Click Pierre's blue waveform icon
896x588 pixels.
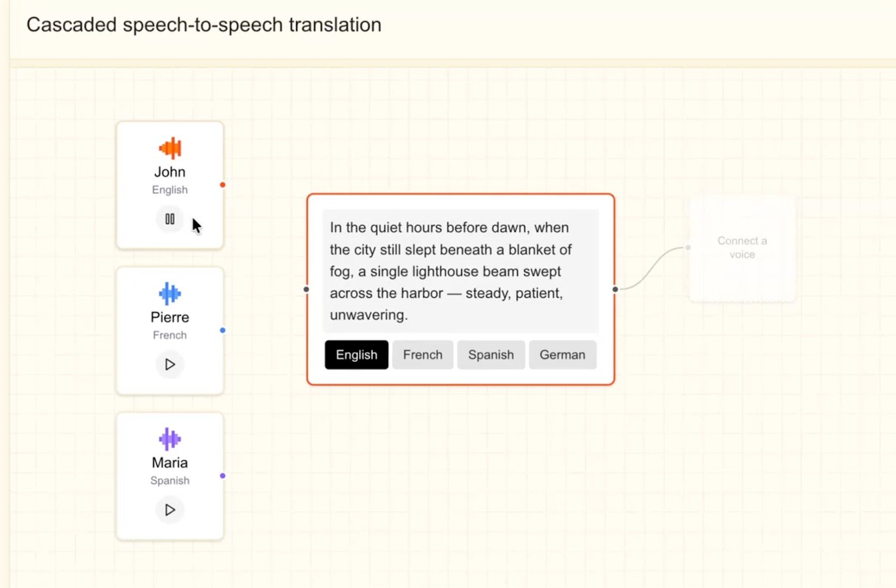tap(170, 292)
